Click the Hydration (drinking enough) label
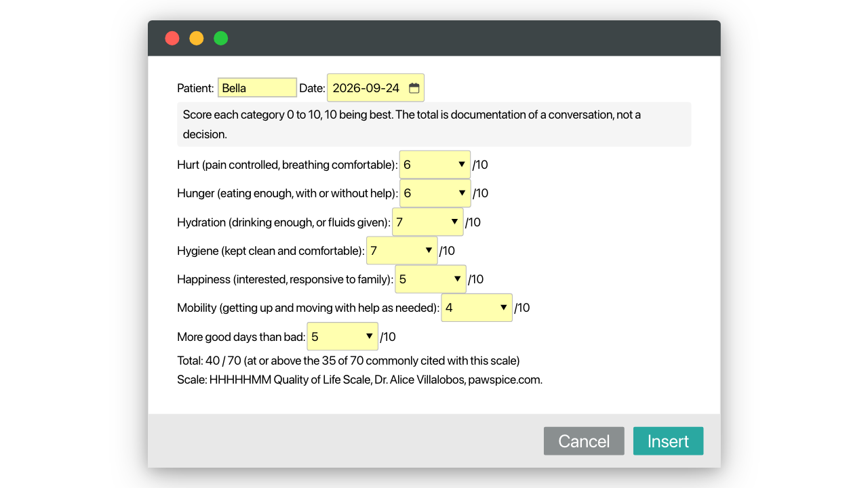This screenshot has height=488, width=868. point(284,222)
